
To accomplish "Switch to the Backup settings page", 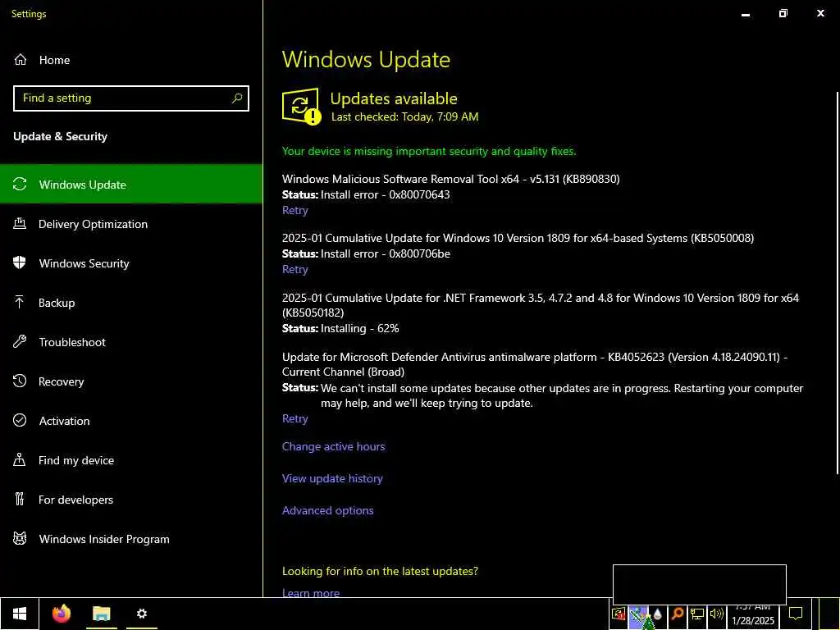I will tap(57, 303).
